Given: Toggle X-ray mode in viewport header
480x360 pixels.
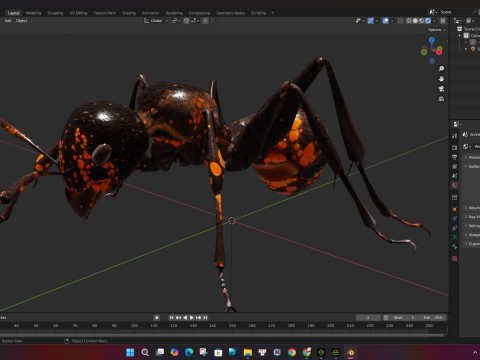Looking at the screenshot, I should click(x=400, y=21).
